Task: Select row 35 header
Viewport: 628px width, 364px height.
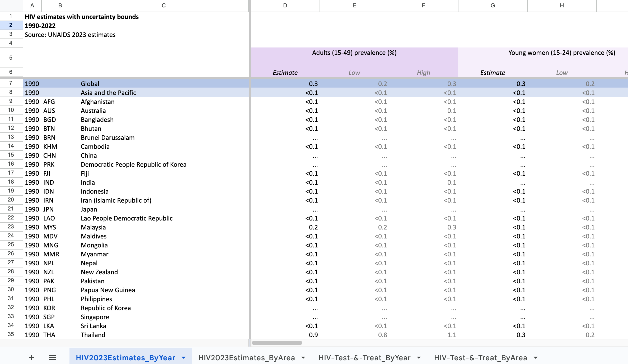Action: (11, 334)
